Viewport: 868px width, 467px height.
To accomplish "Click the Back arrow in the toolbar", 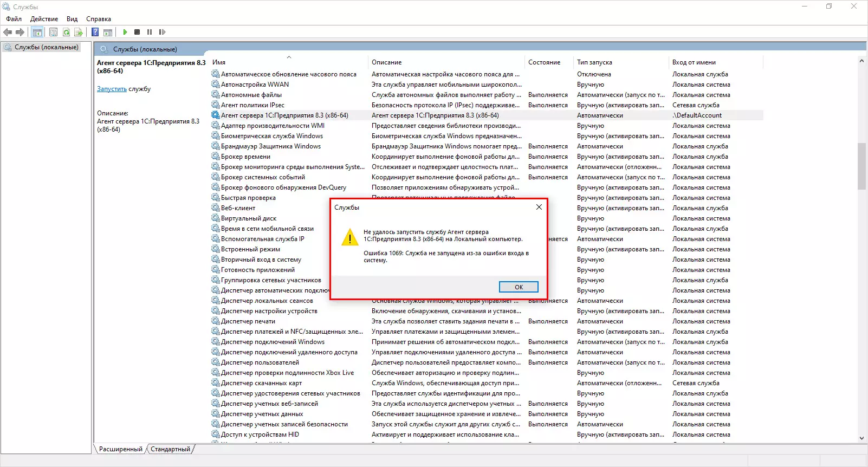I will click(x=8, y=33).
